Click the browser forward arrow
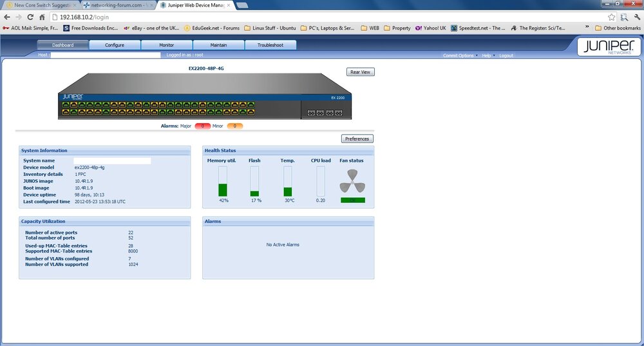 click(x=19, y=17)
